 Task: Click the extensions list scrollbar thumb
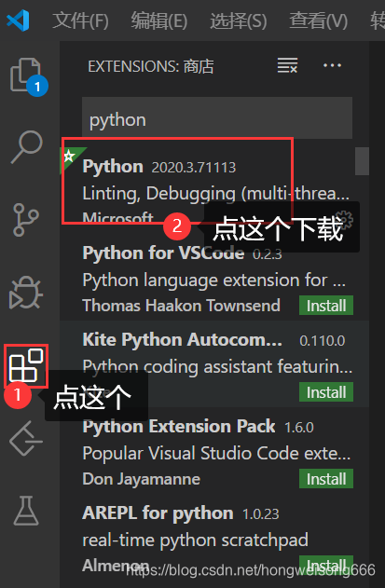pos(362,161)
